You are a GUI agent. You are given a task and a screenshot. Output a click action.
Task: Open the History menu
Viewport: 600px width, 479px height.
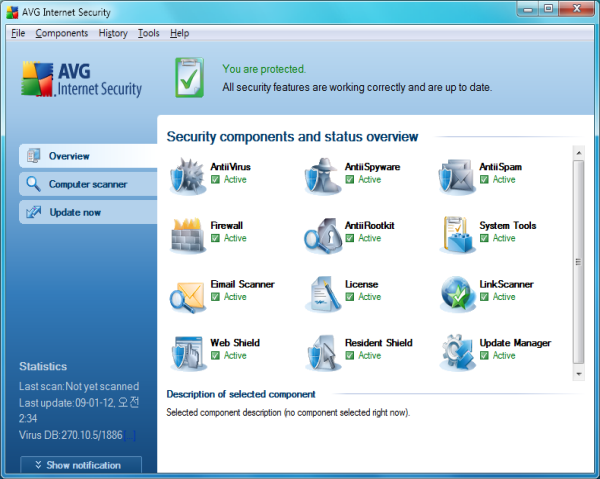click(x=113, y=33)
